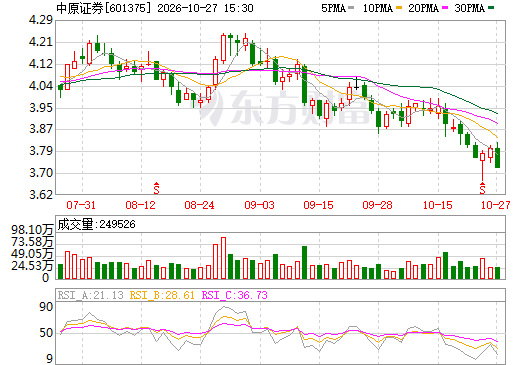
Task: Click the 09-15 date label
Action: pyautogui.click(x=318, y=205)
